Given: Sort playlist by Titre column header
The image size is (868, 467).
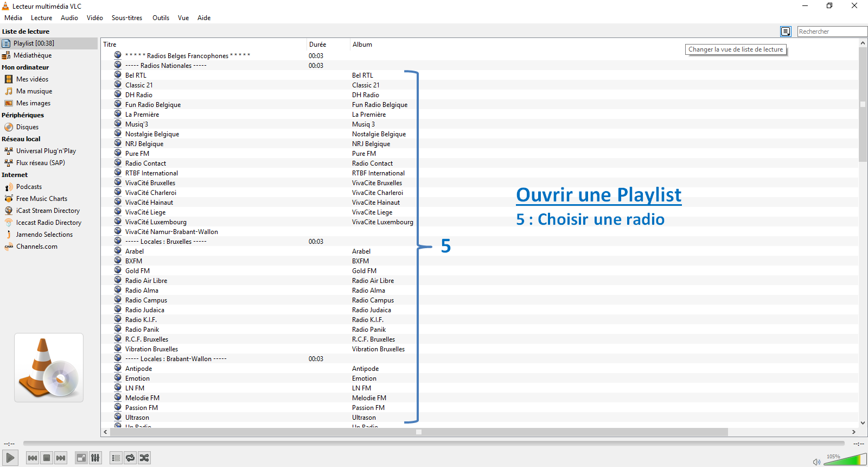Looking at the screenshot, I should [204, 45].
